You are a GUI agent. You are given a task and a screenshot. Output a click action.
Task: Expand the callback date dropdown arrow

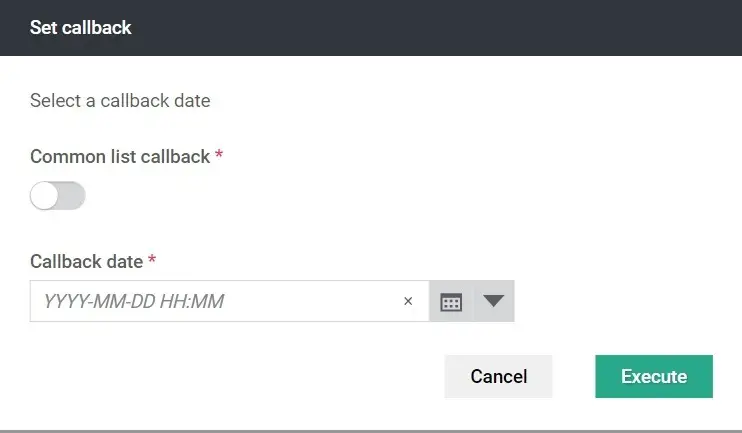(x=494, y=301)
